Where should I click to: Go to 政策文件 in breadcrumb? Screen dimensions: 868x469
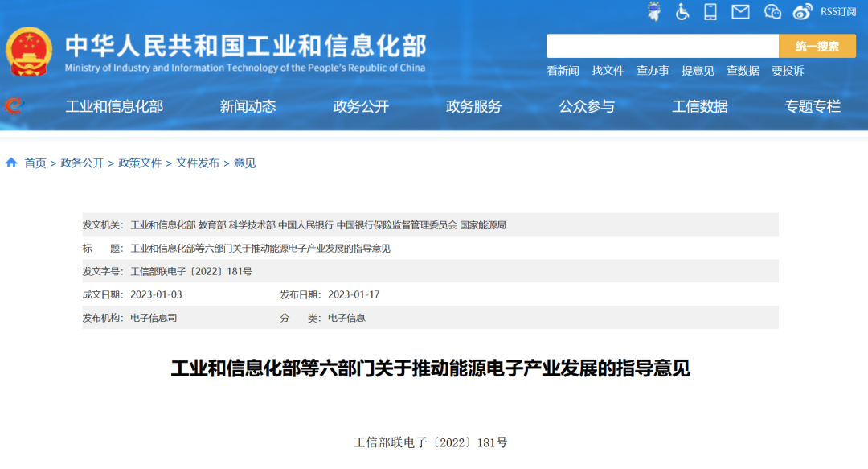click(x=140, y=163)
